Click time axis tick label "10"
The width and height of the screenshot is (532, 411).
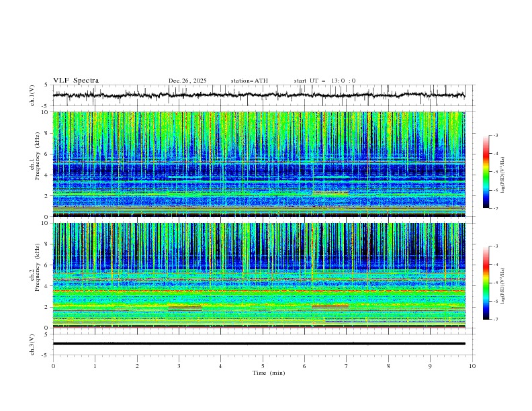[472, 366]
